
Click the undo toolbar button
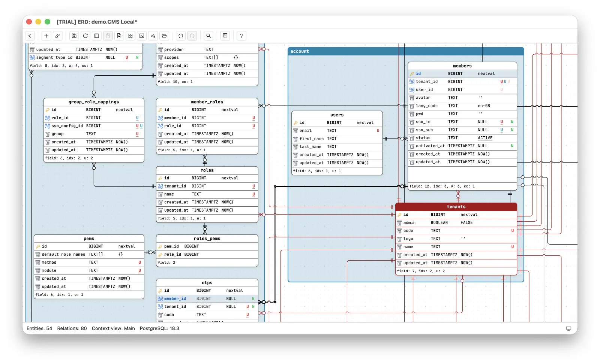(181, 36)
